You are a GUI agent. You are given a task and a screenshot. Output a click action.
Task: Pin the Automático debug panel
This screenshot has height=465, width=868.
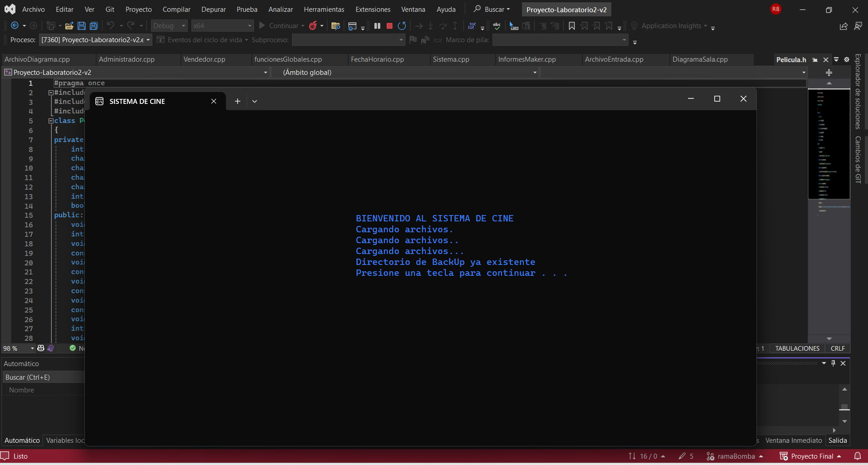coord(833,363)
